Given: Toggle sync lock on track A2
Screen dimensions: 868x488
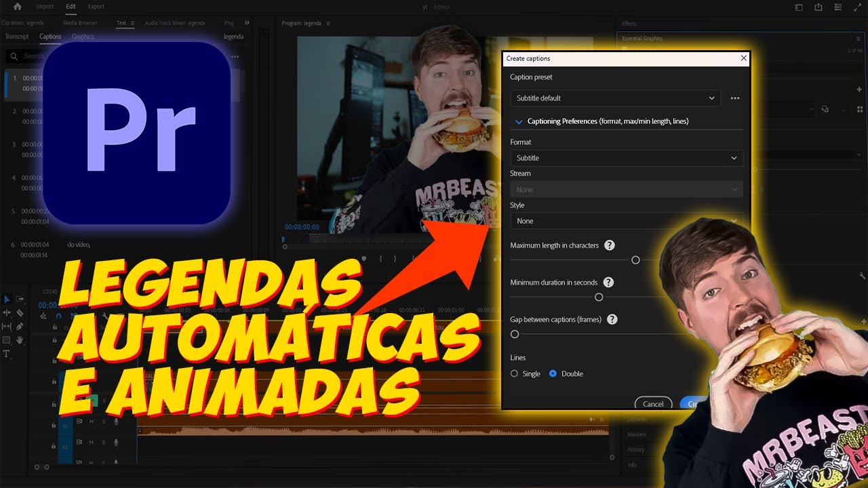Looking at the screenshot, I should point(79,422).
